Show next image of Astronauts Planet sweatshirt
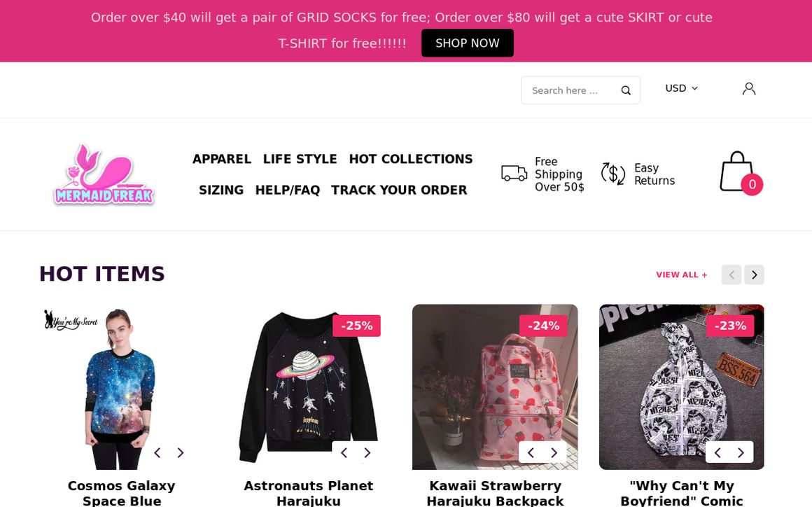Viewport: 812px width, 507px height. click(367, 452)
